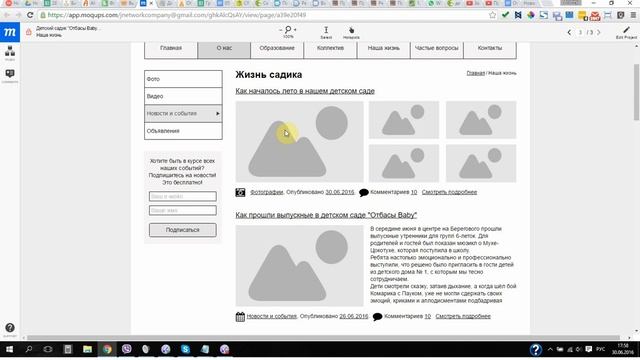Toggle the Hotspots hand tool

point(351,32)
